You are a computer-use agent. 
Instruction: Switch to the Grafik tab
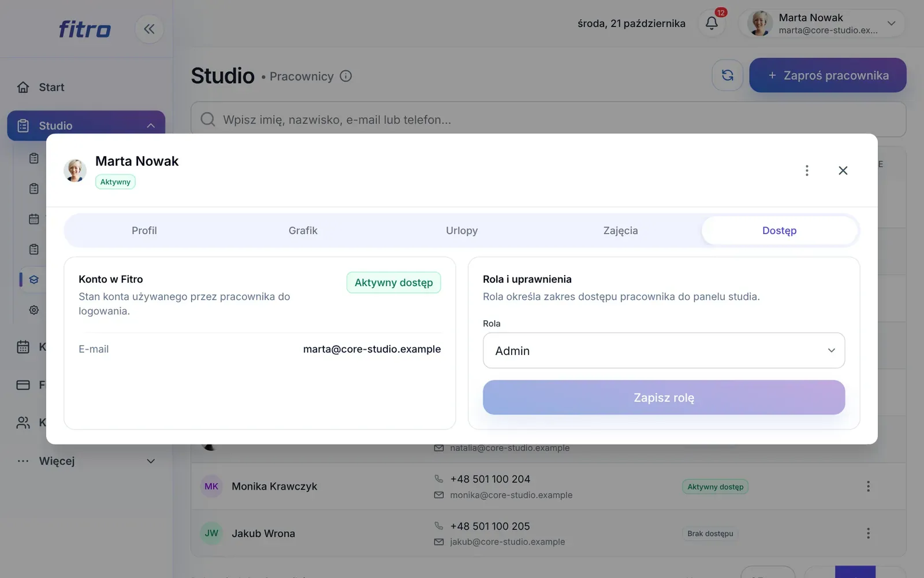click(303, 231)
